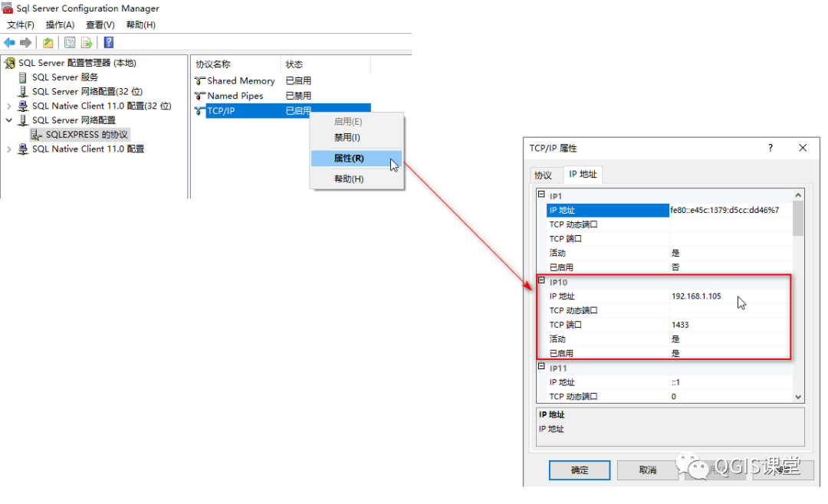Open the 文件(F) menu
The width and height of the screenshot is (828, 504).
pyautogui.click(x=21, y=25)
